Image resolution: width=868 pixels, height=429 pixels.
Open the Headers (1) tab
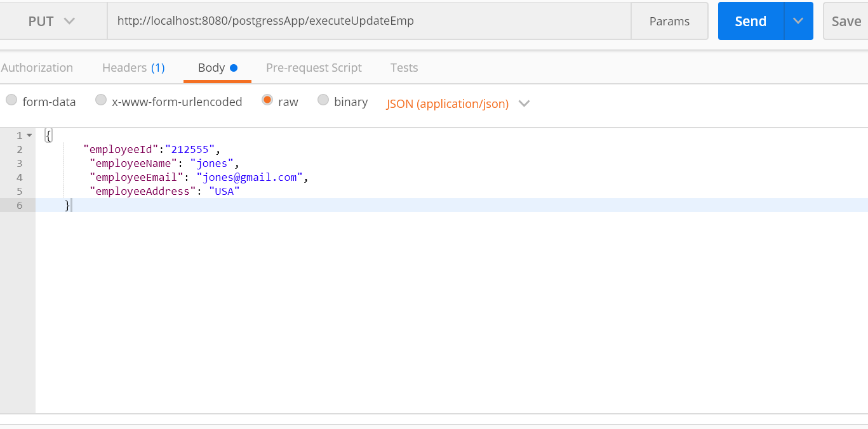point(133,67)
